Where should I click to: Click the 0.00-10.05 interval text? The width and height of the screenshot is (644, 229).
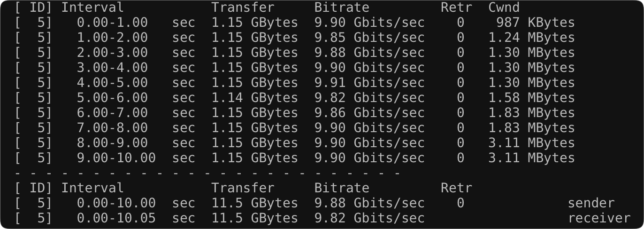click(x=116, y=218)
